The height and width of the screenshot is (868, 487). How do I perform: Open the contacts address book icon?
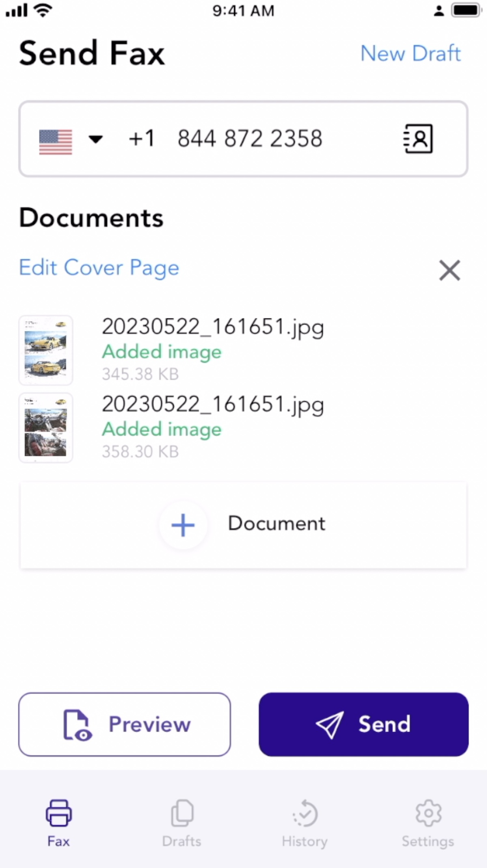coord(418,139)
